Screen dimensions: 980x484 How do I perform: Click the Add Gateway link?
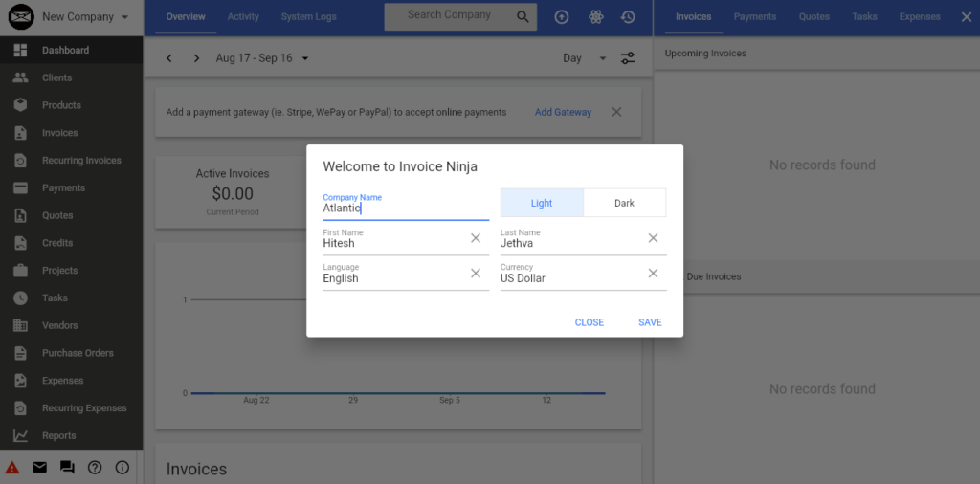click(x=563, y=113)
